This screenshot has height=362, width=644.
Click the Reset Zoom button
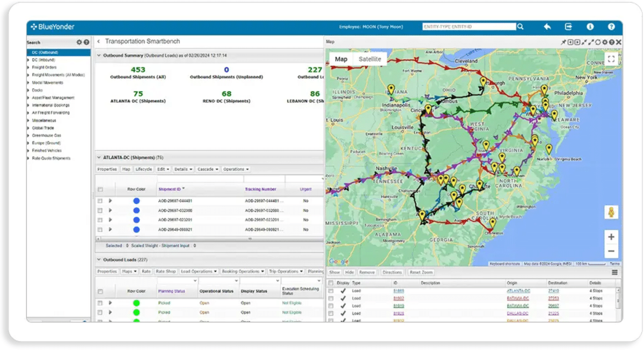[x=421, y=272]
